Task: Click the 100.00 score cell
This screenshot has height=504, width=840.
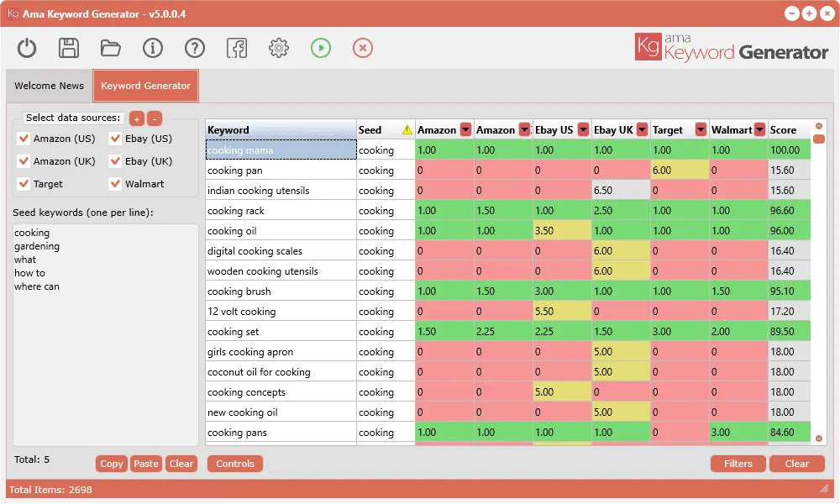Action: point(789,150)
